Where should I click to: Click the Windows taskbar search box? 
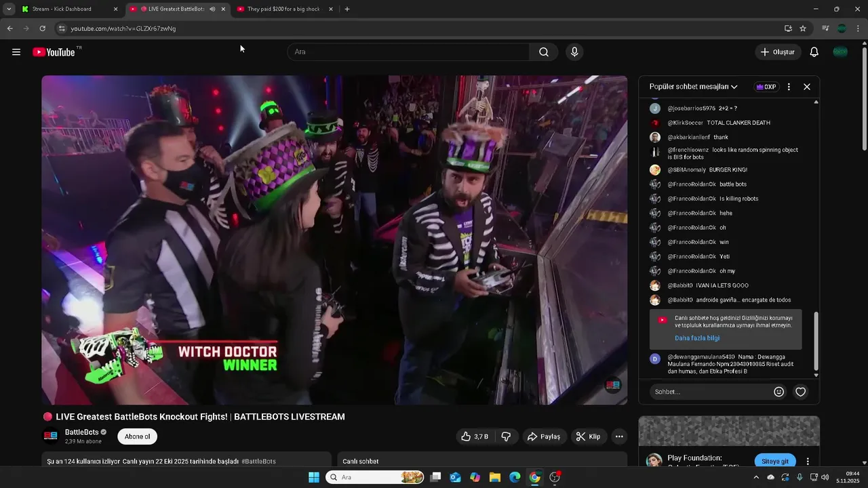[x=375, y=477]
